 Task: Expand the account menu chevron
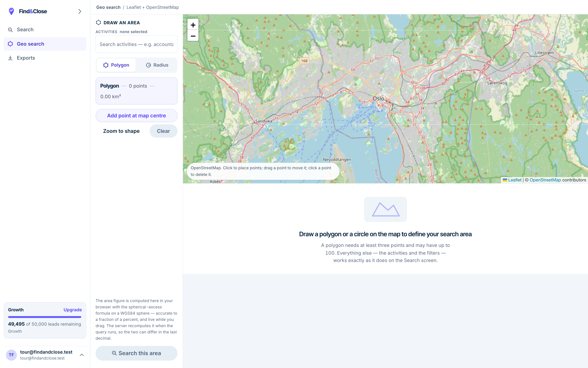pos(82,355)
